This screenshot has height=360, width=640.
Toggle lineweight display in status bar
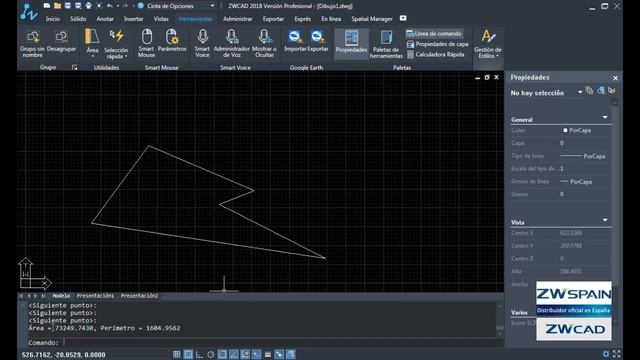tap(268, 354)
